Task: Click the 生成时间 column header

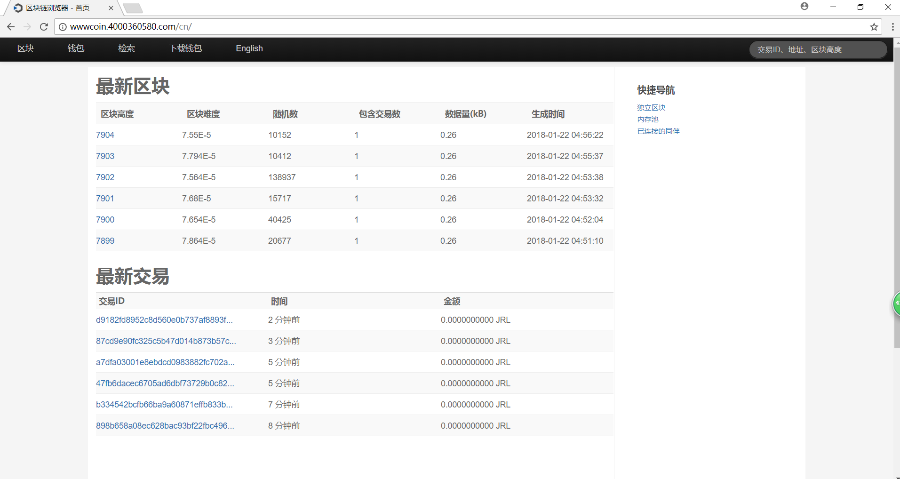Action: pos(548,114)
